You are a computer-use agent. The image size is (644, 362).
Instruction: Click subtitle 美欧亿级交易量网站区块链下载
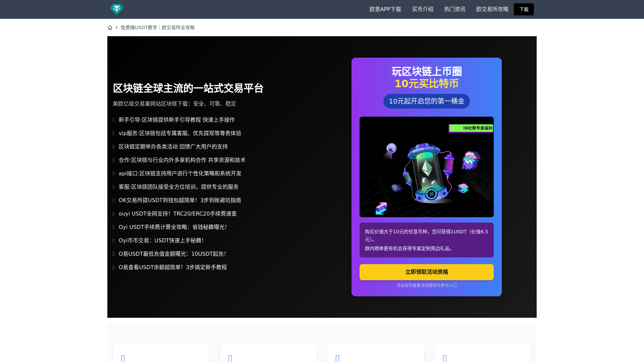coord(174,104)
